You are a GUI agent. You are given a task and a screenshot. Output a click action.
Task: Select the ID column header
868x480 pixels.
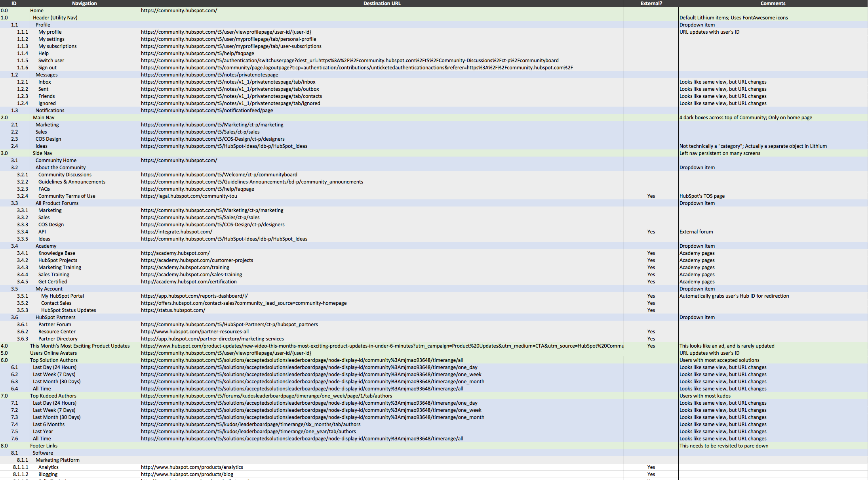tap(14, 3)
